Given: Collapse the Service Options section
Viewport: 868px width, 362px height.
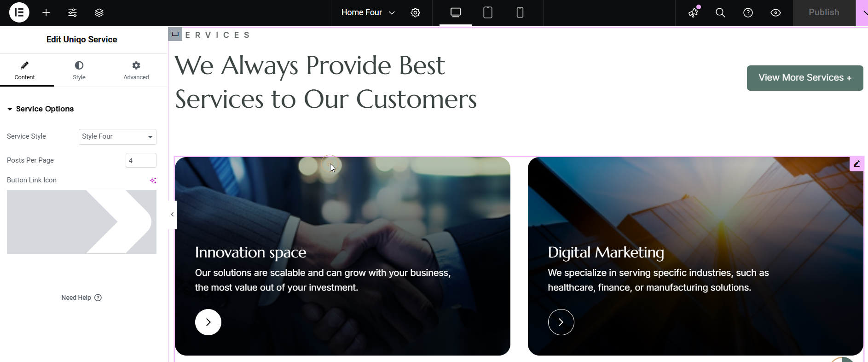Looking at the screenshot, I should [x=41, y=109].
